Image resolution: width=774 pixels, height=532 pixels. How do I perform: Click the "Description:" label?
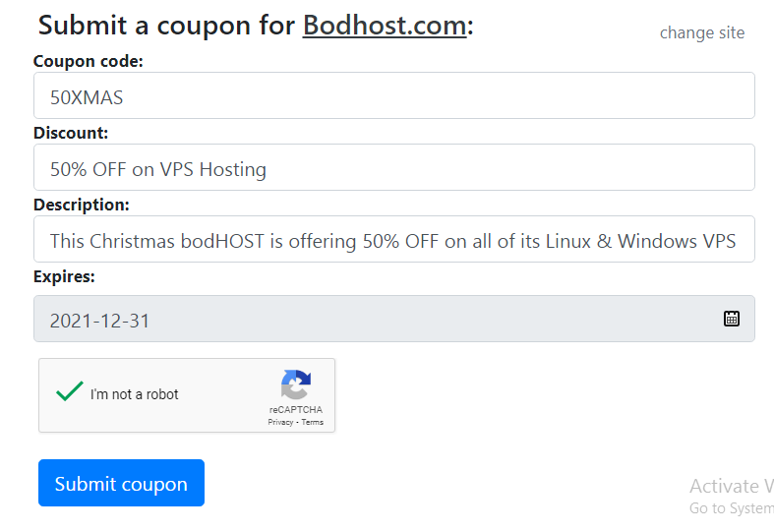tap(82, 205)
